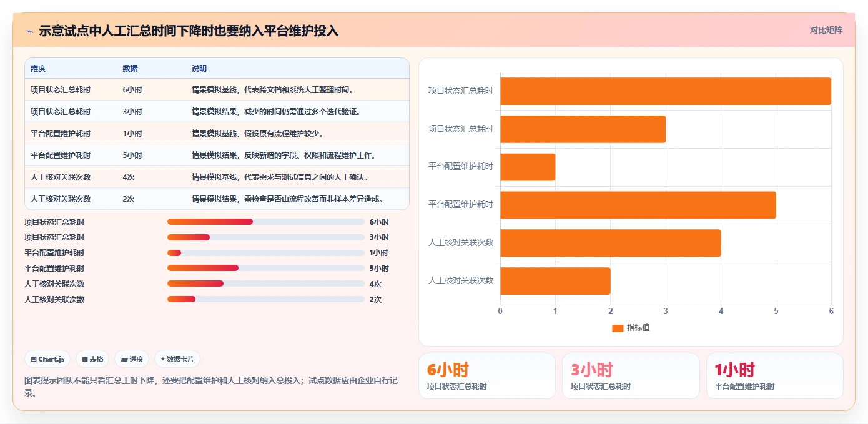This screenshot has width=868, height=424.
Task: Click the chart bar reaching value 2
Action: click(555, 281)
